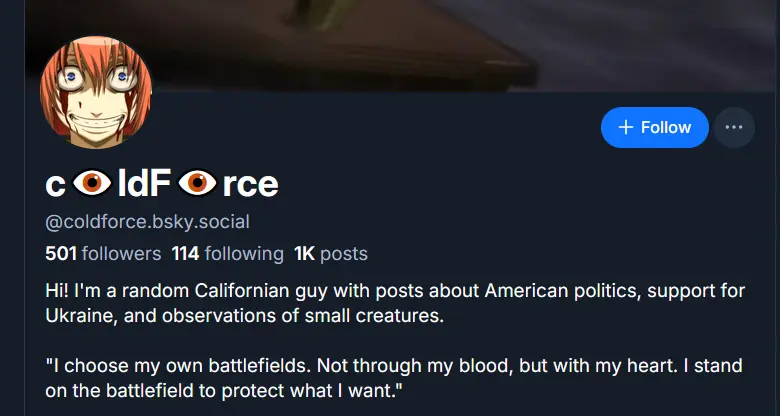This screenshot has height=416, width=780.
Task: Click the second eye emoji in name
Action: [x=198, y=183]
